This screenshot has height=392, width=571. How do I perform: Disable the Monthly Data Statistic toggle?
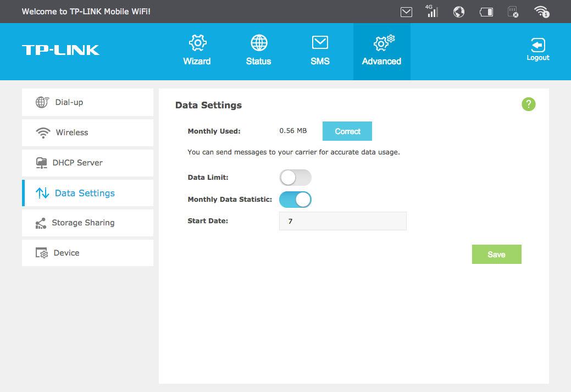[295, 200]
